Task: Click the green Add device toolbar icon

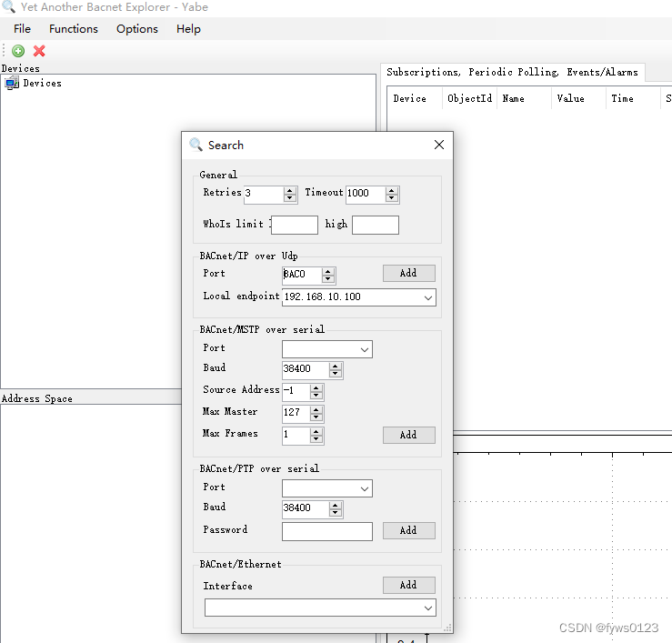Action: pyautogui.click(x=18, y=51)
